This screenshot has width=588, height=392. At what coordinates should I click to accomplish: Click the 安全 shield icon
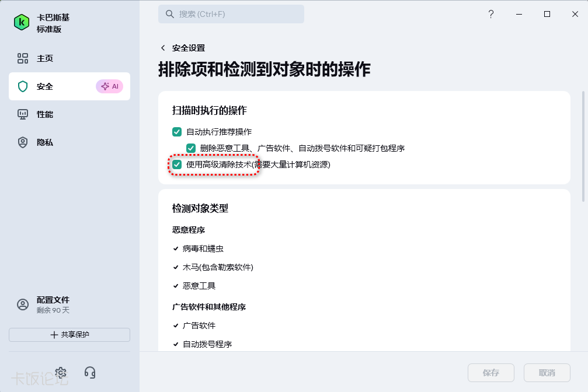23,86
